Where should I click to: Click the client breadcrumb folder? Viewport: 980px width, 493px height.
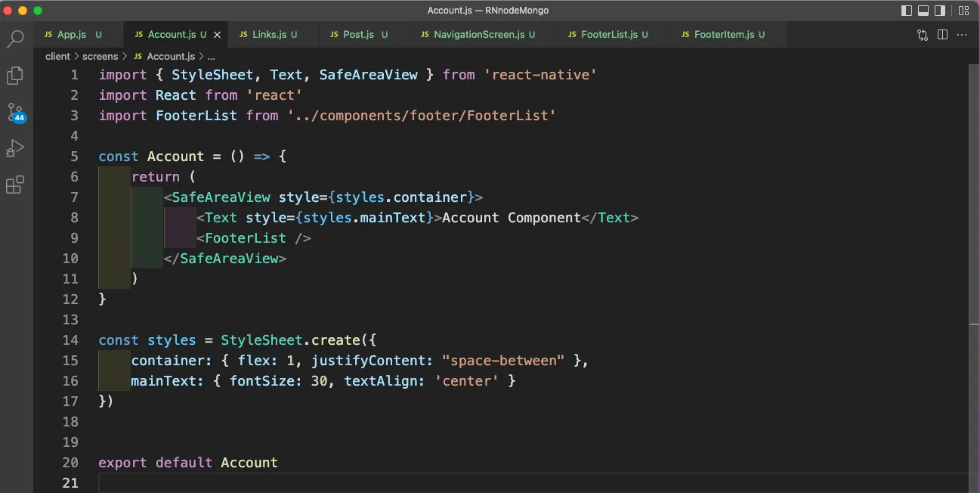click(x=57, y=57)
